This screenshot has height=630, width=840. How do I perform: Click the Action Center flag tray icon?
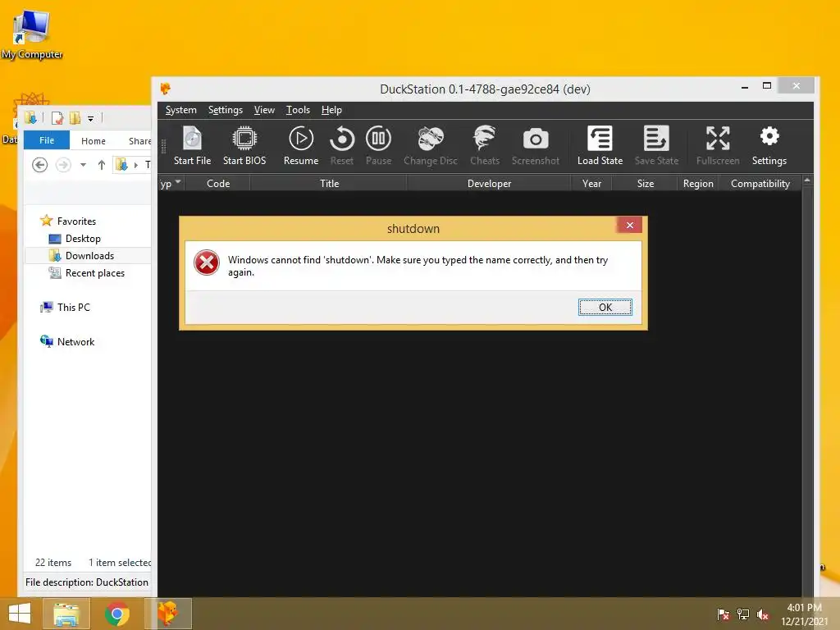[723, 614]
